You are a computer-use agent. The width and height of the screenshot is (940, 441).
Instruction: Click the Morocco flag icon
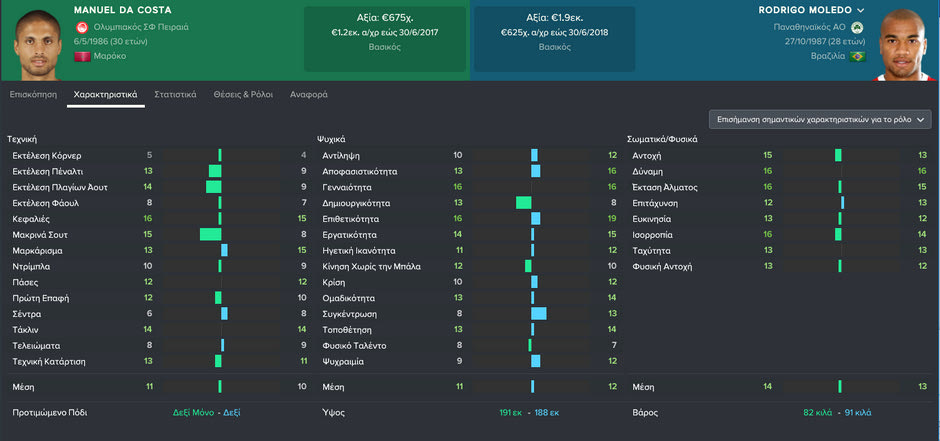click(x=82, y=56)
